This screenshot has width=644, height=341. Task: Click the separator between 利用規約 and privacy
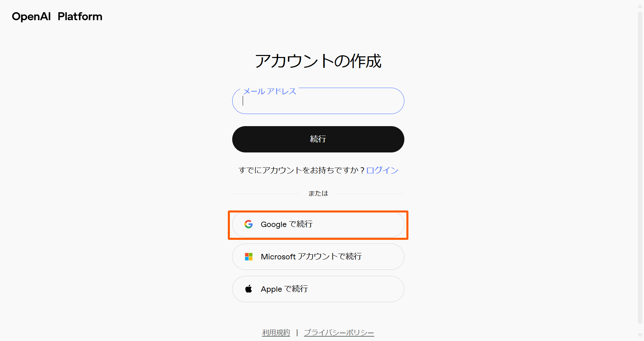point(297,332)
